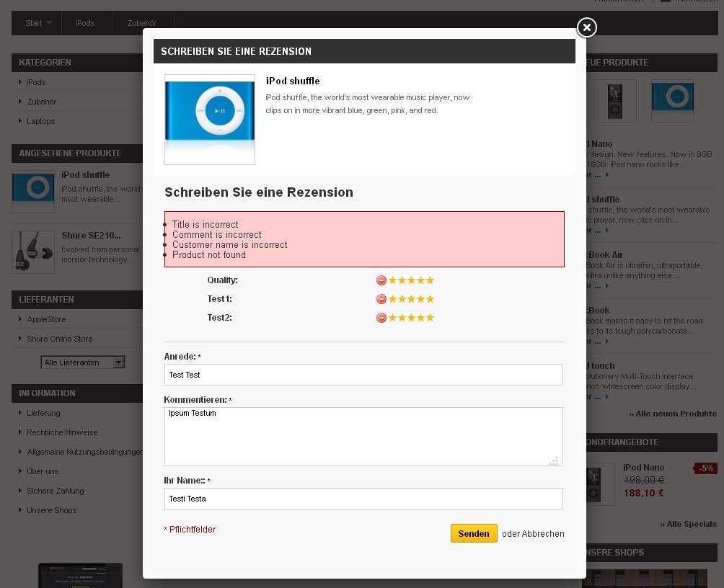This screenshot has width=724, height=588.
Task: Set Test2 rating to five stars
Action: tap(430, 318)
